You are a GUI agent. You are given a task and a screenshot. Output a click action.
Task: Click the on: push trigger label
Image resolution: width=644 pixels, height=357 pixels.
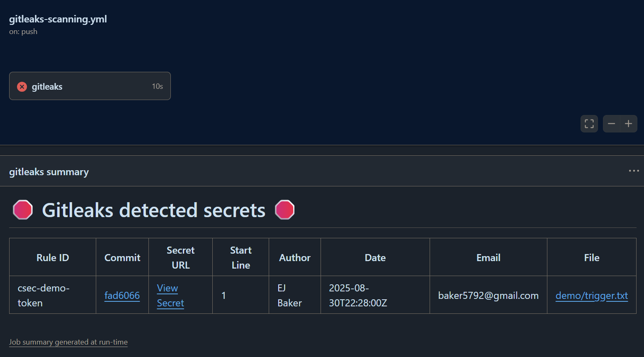pyautogui.click(x=23, y=31)
